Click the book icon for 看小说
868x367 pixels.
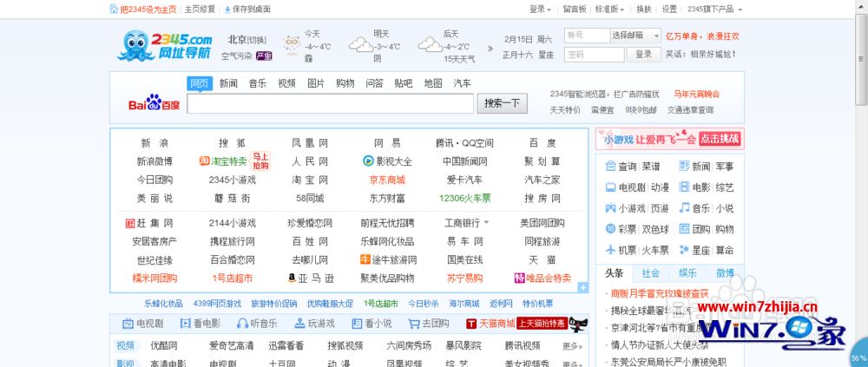(x=357, y=324)
